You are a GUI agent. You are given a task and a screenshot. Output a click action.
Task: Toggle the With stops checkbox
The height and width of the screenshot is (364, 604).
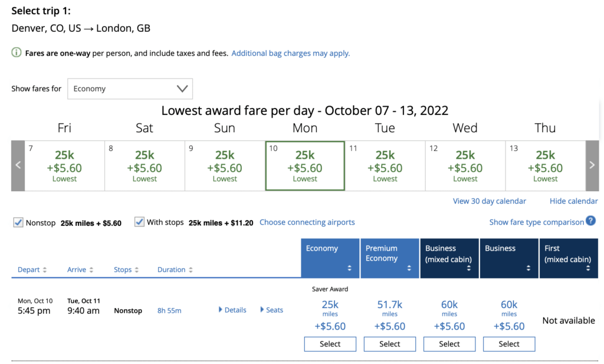click(139, 222)
